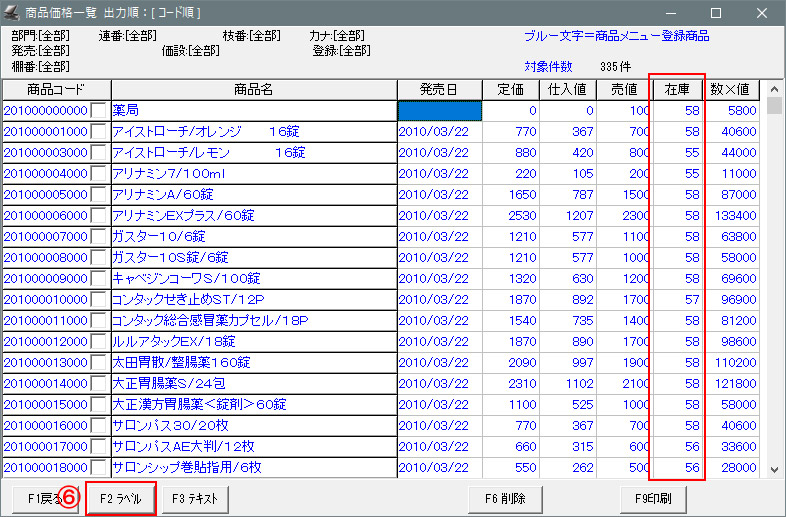Click the 在庫 column header
This screenshot has width=786, height=517.
coord(679,90)
